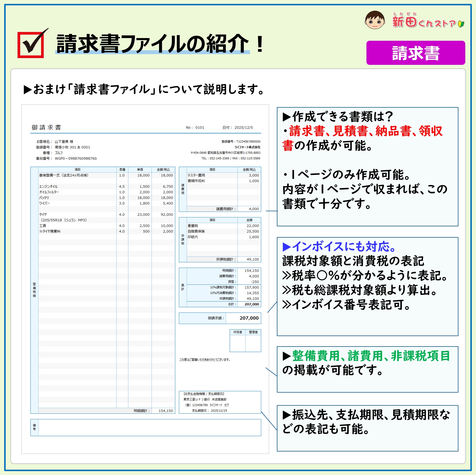The image size is (476, 475).
Task: Click the green-yellow beginner mark icon
Action: point(461,23)
